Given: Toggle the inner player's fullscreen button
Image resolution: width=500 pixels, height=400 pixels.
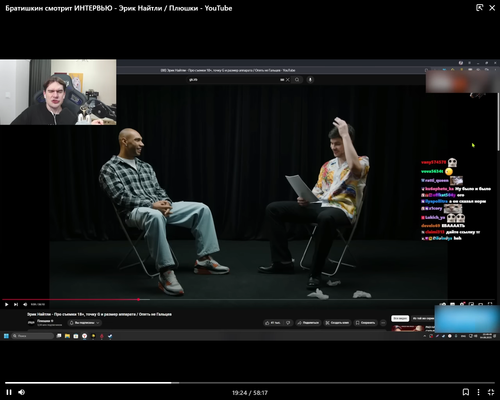Looking at the screenshot, I should (490, 304).
